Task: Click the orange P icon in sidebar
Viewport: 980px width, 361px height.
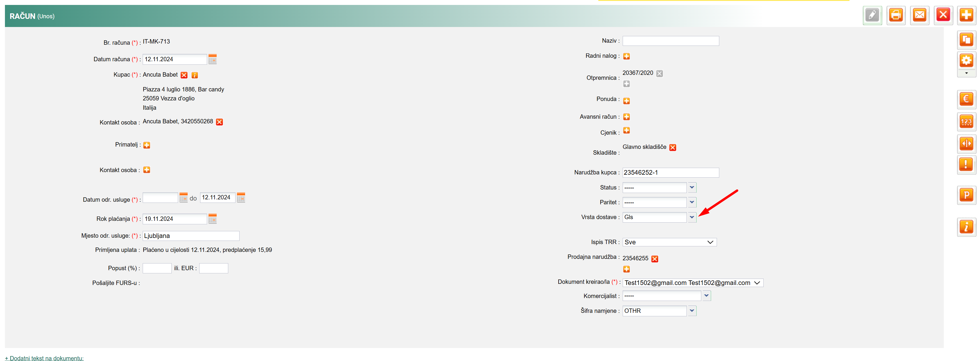Action: click(x=966, y=195)
